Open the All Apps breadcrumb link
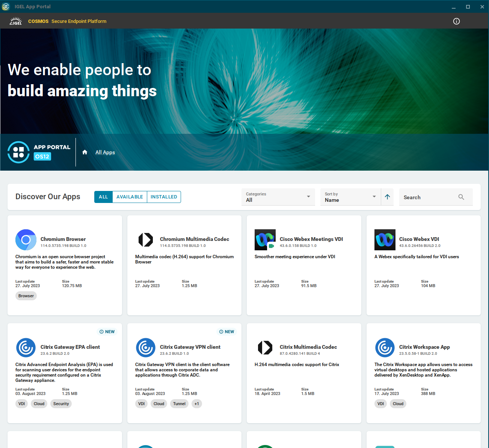The height and width of the screenshot is (448, 489). tap(105, 152)
